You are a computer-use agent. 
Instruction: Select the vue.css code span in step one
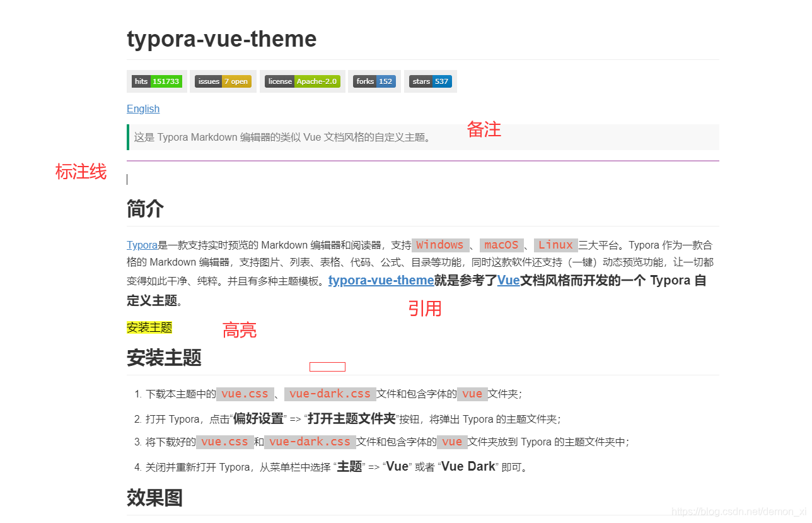pyautogui.click(x=245, y=394)
